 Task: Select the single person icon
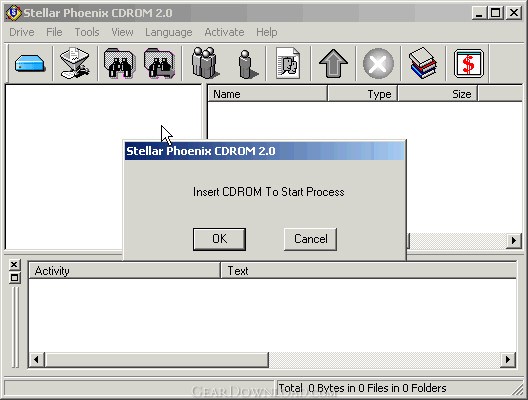[x=248, y=64]
